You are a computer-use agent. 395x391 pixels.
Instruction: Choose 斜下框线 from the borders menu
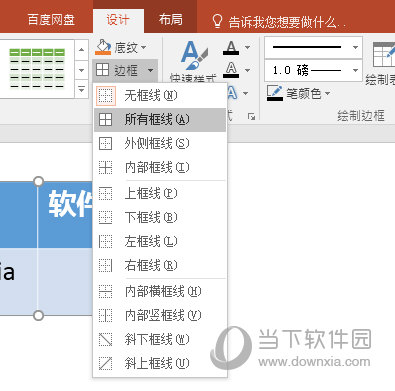[160, 339]
